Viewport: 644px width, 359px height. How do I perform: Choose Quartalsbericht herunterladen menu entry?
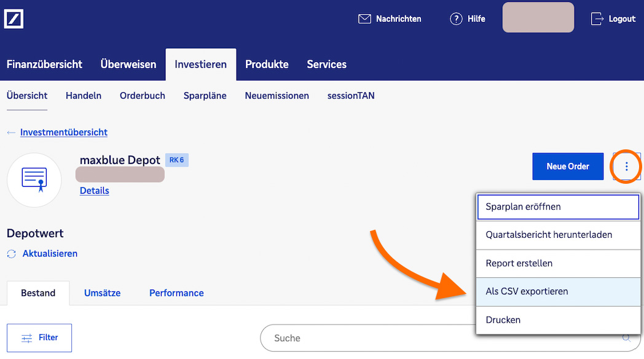[x=558, y=235]
